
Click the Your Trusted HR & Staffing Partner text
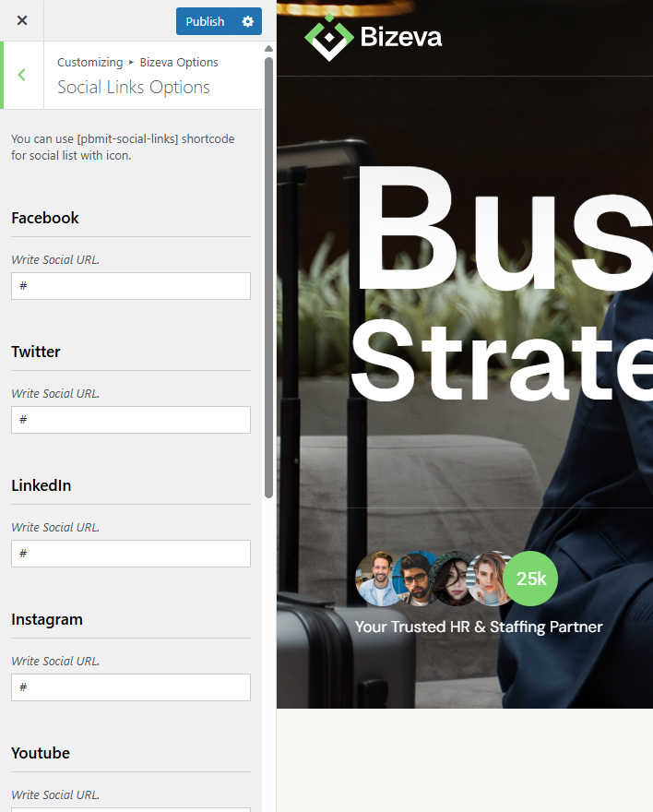pos(479,627)
